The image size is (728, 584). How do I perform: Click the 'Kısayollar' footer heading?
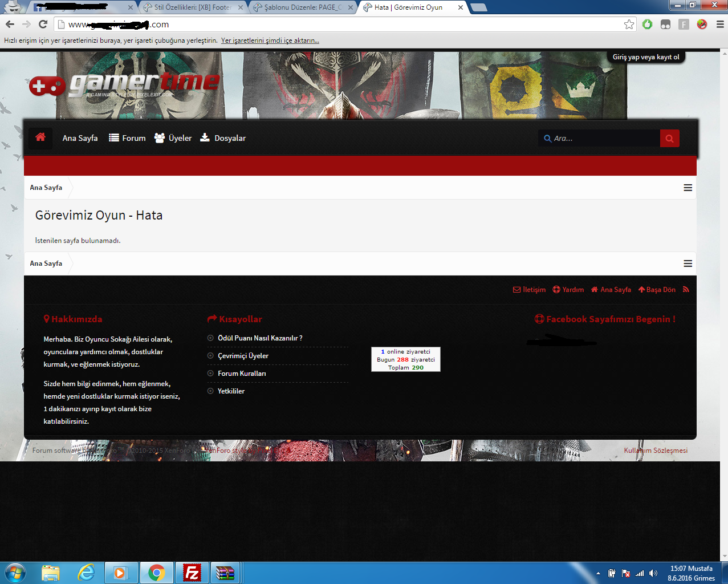pyautogui.click(x=235, y=319)
